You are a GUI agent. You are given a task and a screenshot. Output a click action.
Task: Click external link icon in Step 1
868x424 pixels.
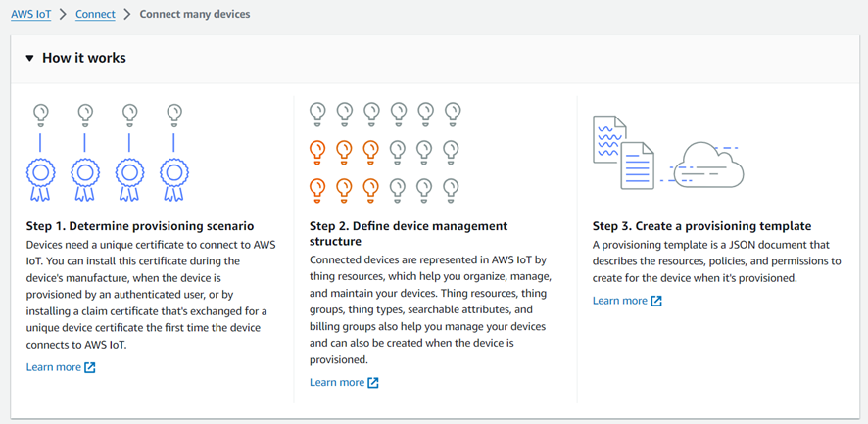point(90,367)
